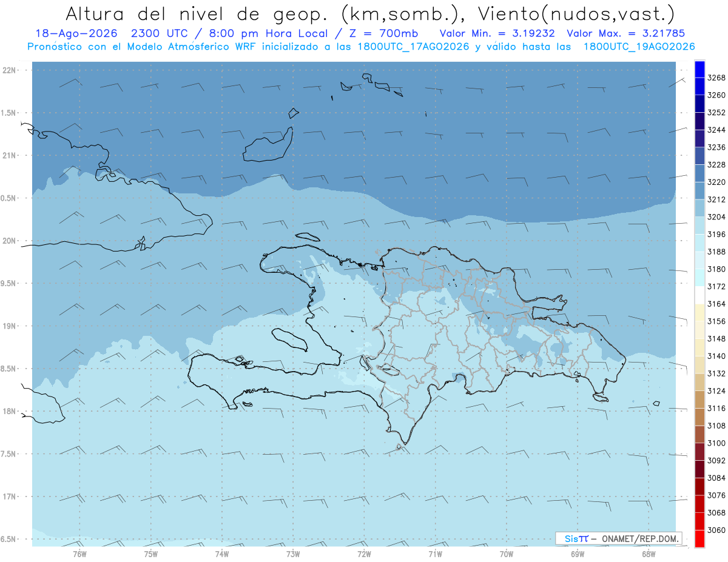The height and width of the screenshot is (562, 728).
Task: Click 'Valor Min. = 3.19232' readout
Action: coord(497,33)
